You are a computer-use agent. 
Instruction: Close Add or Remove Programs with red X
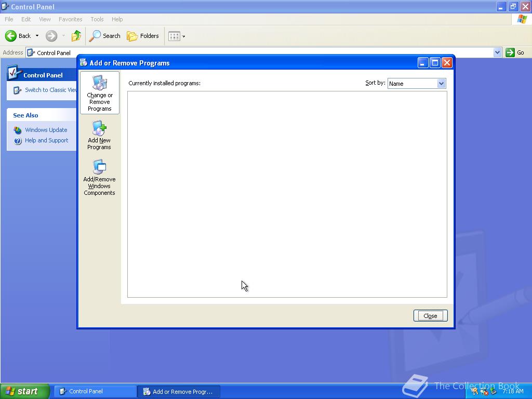tap(447, 63)
